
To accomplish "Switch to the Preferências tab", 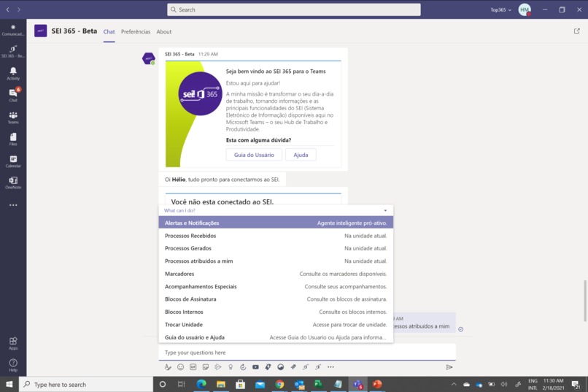I will pyautogui.click(x=136, y=31).
